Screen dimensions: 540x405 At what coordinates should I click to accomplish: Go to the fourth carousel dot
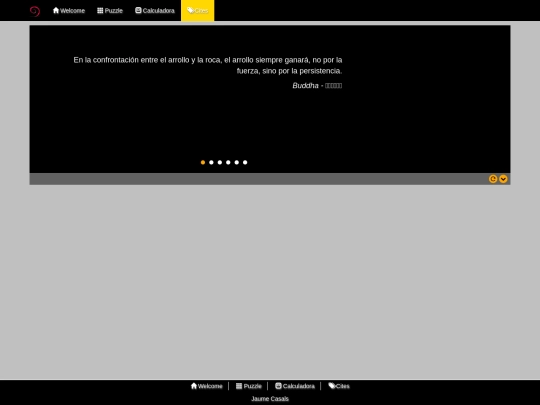(x=228, y=163)
